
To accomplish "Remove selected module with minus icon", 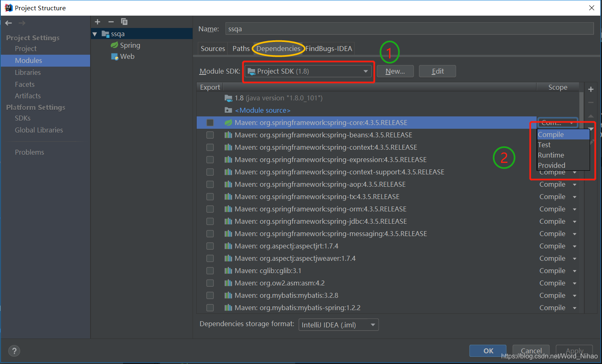I will coord(111,22).
